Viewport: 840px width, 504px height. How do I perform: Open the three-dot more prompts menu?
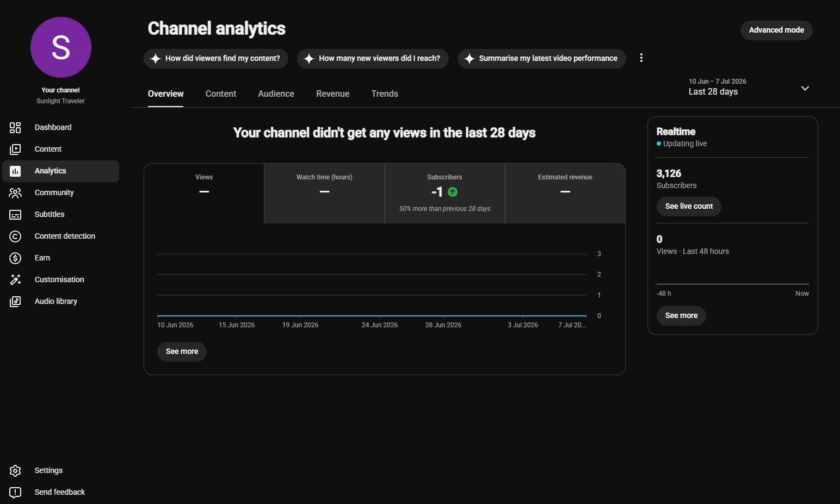click(x=641, y=58)
